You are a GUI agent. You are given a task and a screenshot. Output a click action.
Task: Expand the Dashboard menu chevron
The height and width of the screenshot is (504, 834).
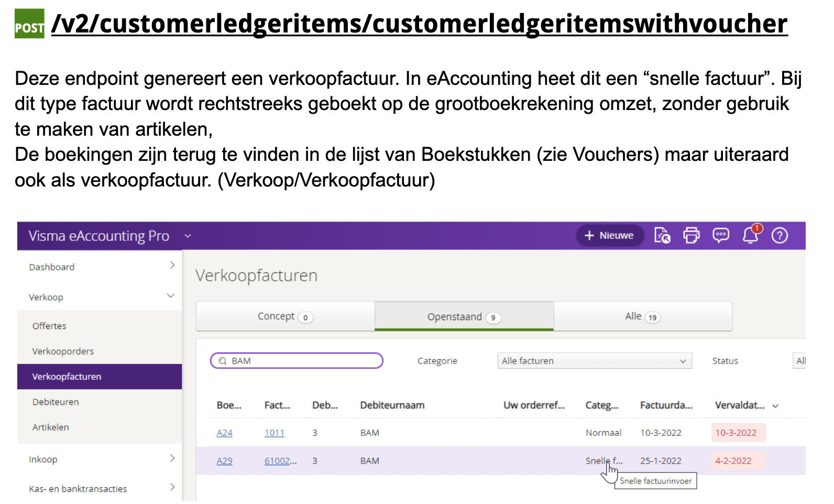pyautogui.click(x=172, y=266)
